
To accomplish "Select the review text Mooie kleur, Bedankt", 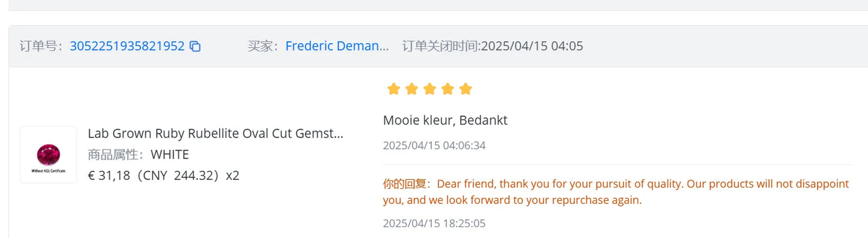I will coord(445,120).
